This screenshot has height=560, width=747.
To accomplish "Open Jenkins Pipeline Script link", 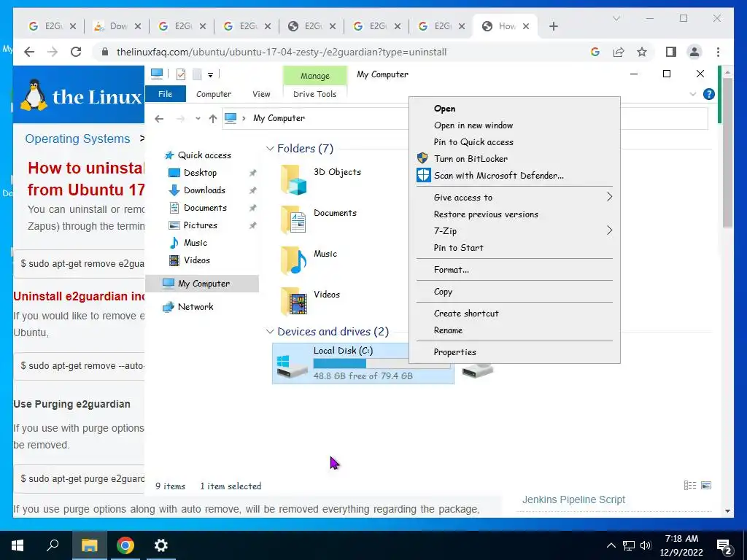I will click(573, 499).
